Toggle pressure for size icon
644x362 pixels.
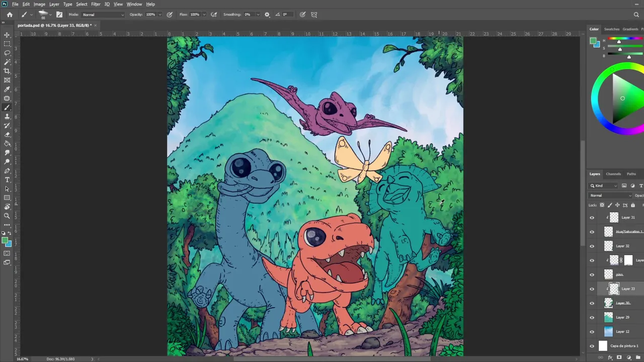(x=302, y=15)
